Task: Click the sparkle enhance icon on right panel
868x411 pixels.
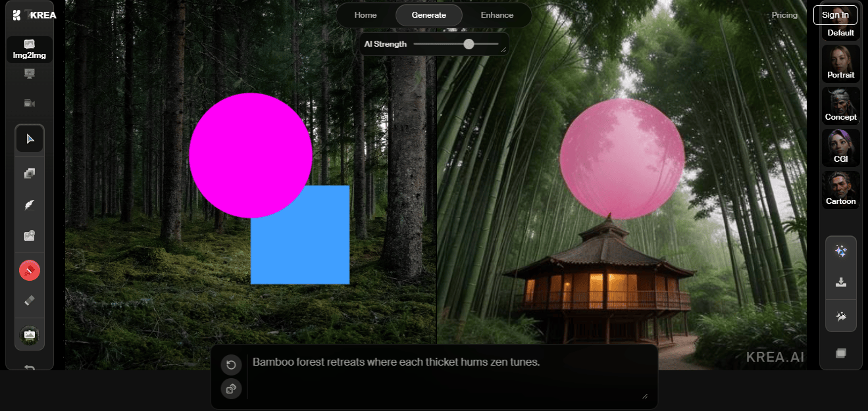Action: click(840, 251)
